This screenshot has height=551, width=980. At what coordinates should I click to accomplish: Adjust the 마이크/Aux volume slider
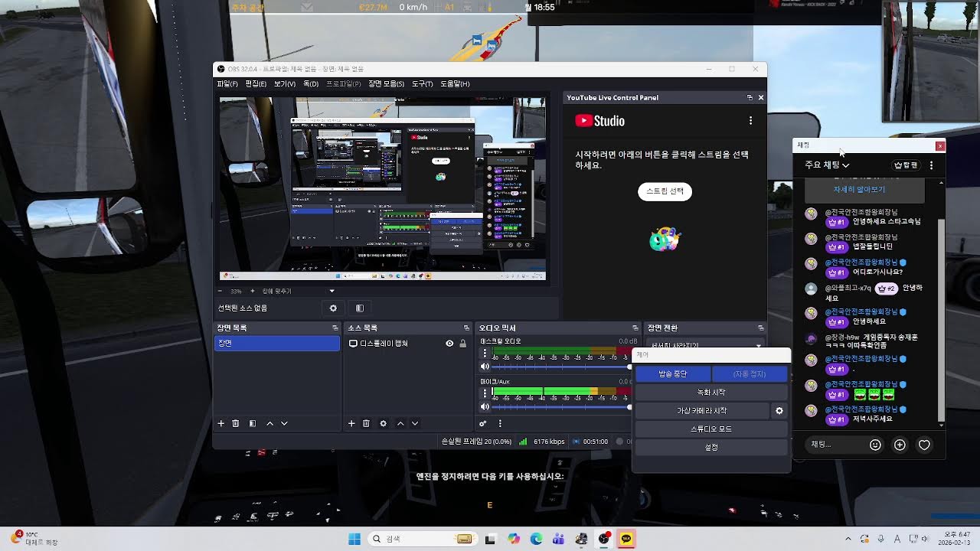tap(563, 406)
